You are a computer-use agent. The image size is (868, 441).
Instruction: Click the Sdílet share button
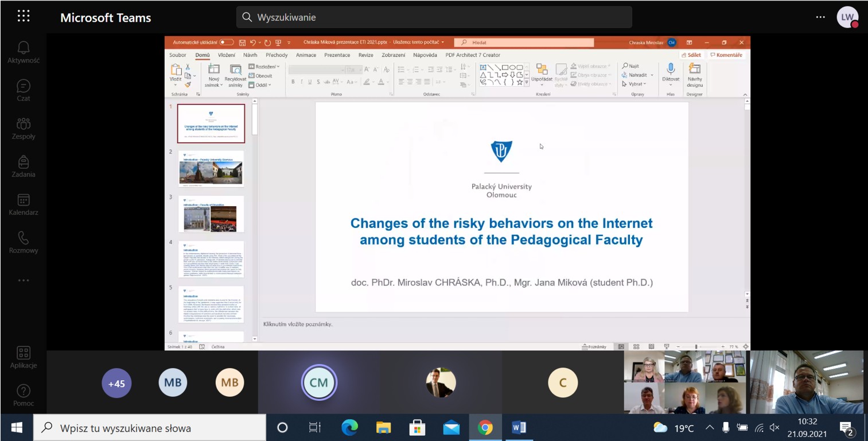pos(692,55)
